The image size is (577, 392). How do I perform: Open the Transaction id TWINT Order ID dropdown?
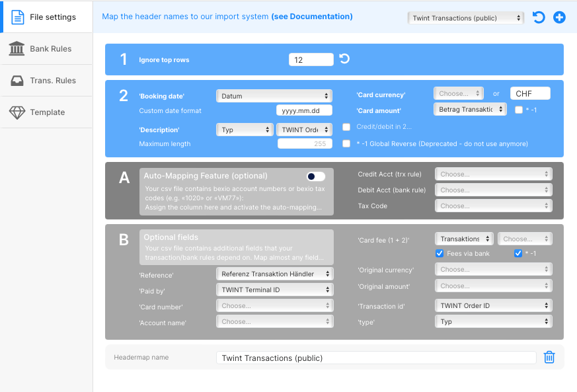pos(492,305)
